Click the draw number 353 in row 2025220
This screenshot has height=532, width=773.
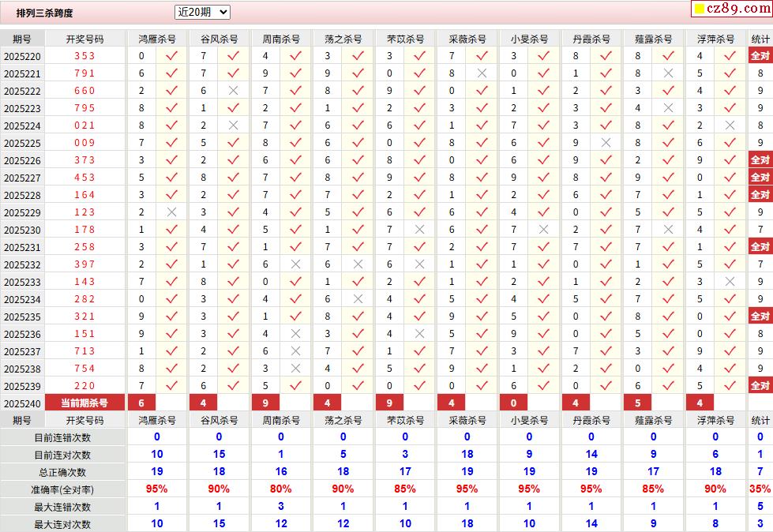[x=84, y=56]
